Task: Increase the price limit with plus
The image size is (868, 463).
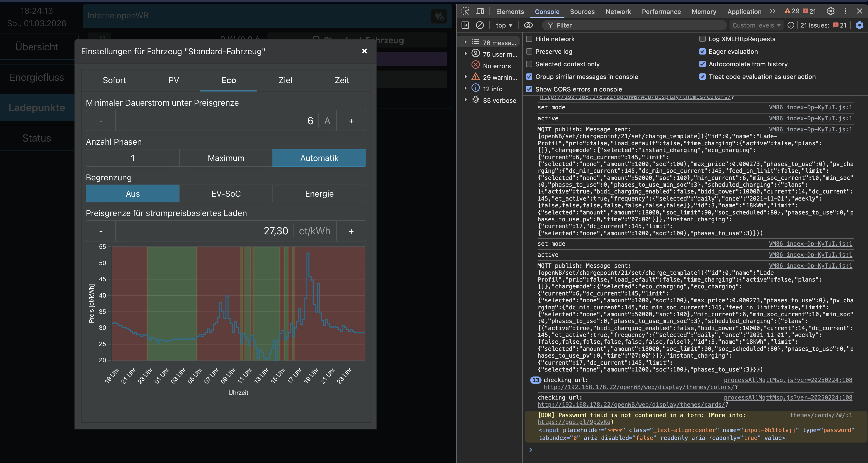Action: 351,231
